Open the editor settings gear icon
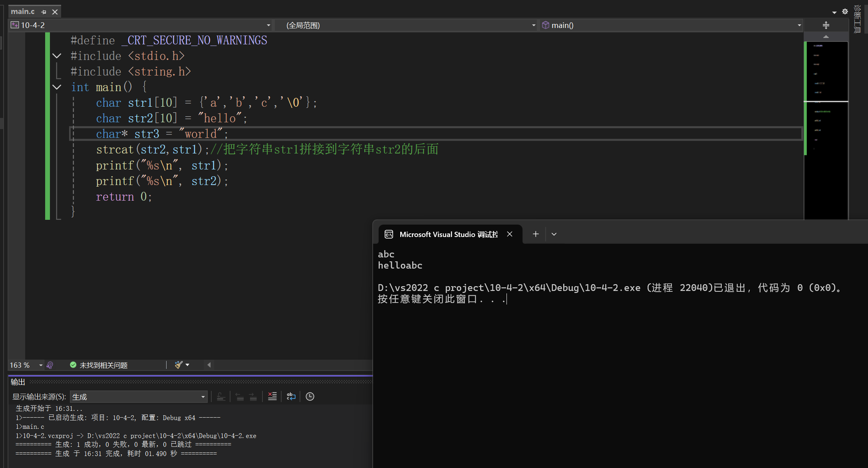 pos(845,12)
